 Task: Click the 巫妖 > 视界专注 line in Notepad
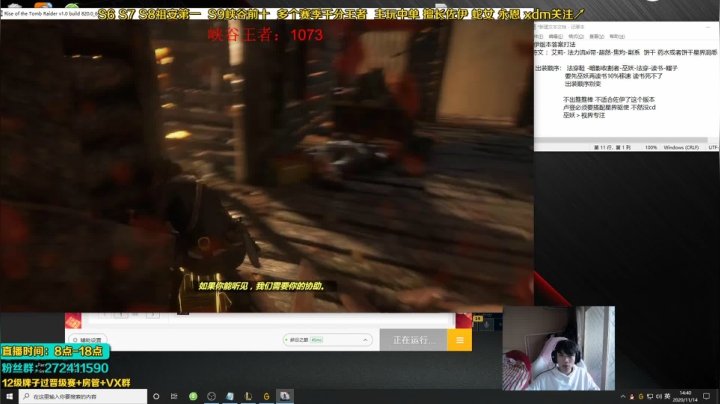pos(584,115)
